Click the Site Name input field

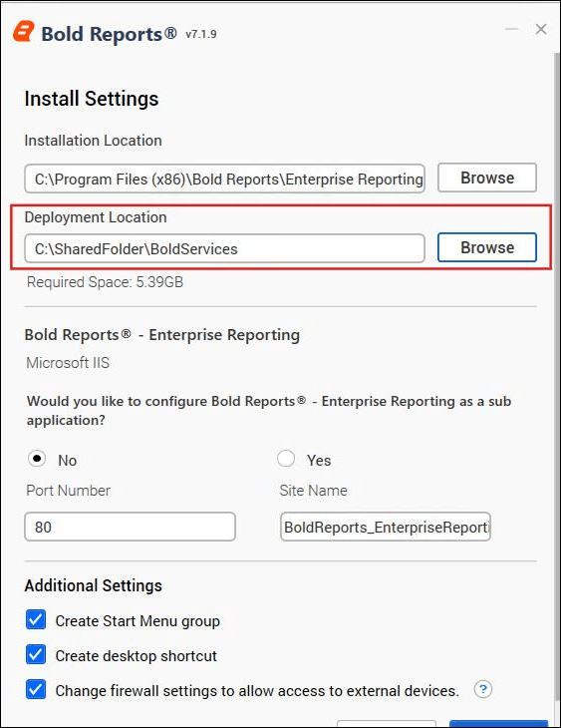[x=386, y=527]
